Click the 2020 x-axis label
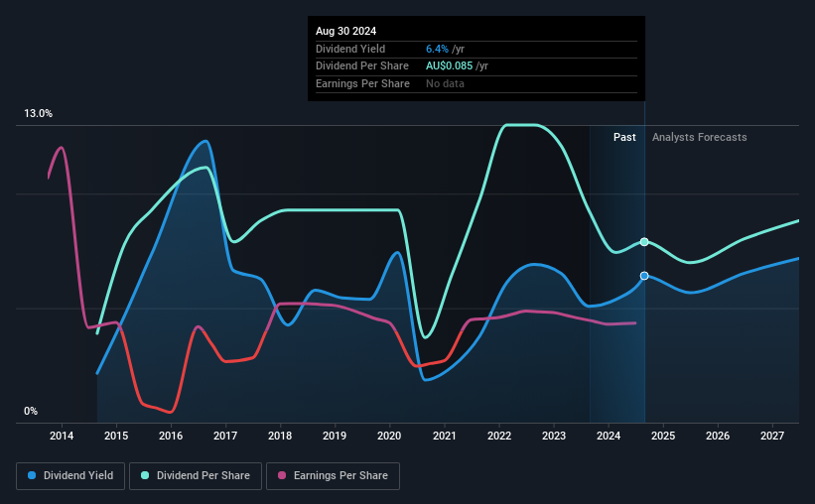The width and height of the screenshot is (815, 504). [389, 436]
